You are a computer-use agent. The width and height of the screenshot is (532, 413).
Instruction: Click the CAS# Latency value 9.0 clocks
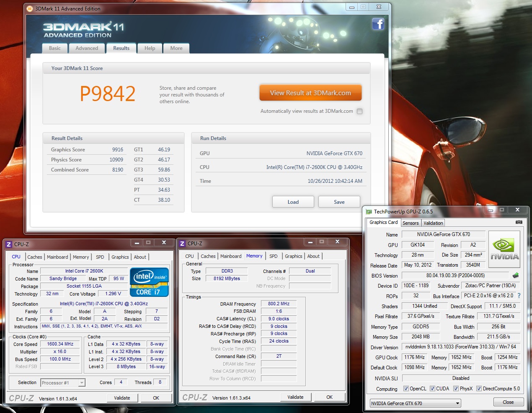point(279,319)
